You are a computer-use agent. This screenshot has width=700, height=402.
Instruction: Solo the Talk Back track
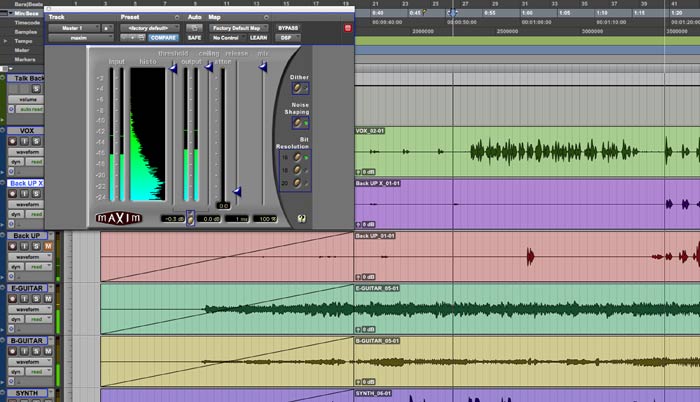[36, 89]
